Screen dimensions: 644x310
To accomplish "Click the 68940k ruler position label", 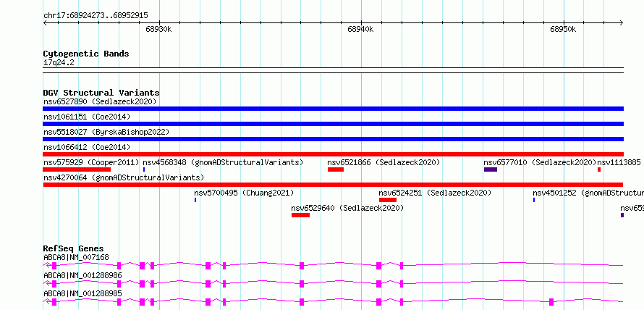I will click(360, 29).
